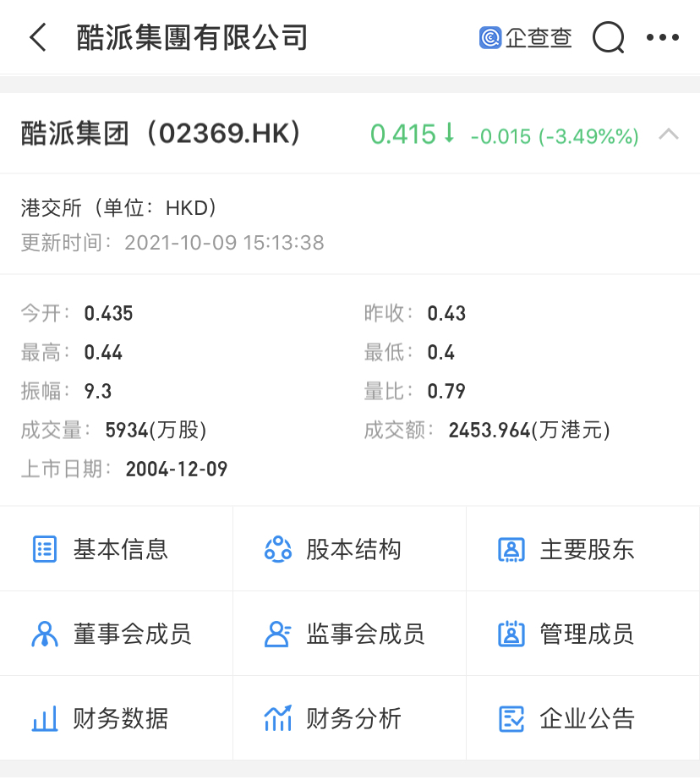Select the page title 酷派集團有限公司
The width and height of the screenshot is (700, 780).
point(192,38)
